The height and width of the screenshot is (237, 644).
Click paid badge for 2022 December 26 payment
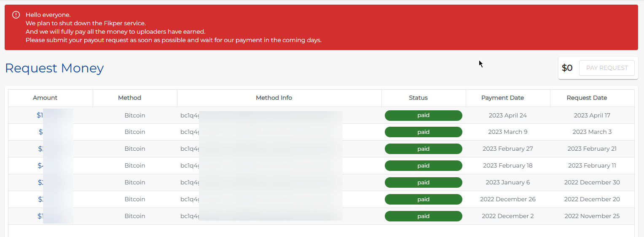click(423, 199)
